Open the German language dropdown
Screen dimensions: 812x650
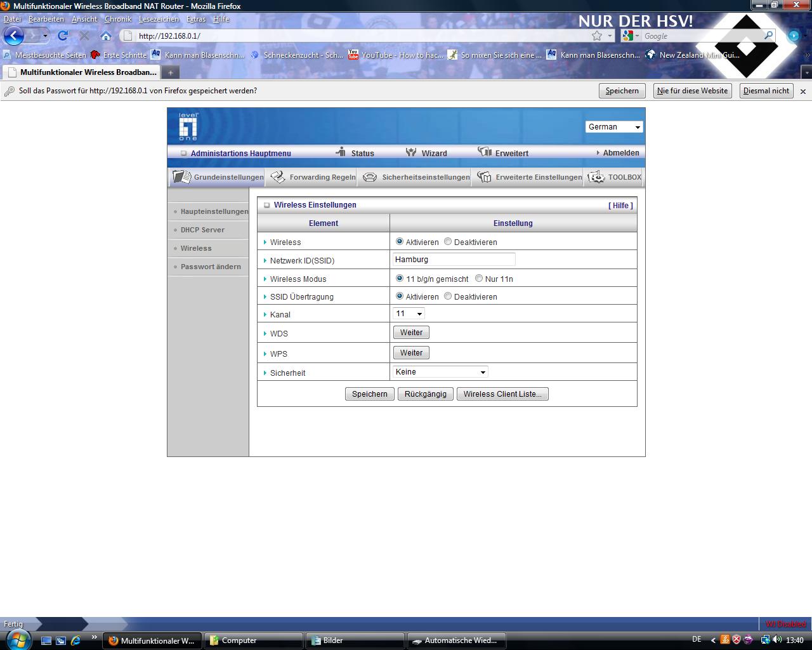pyautogui.click(x=613, y=127)
